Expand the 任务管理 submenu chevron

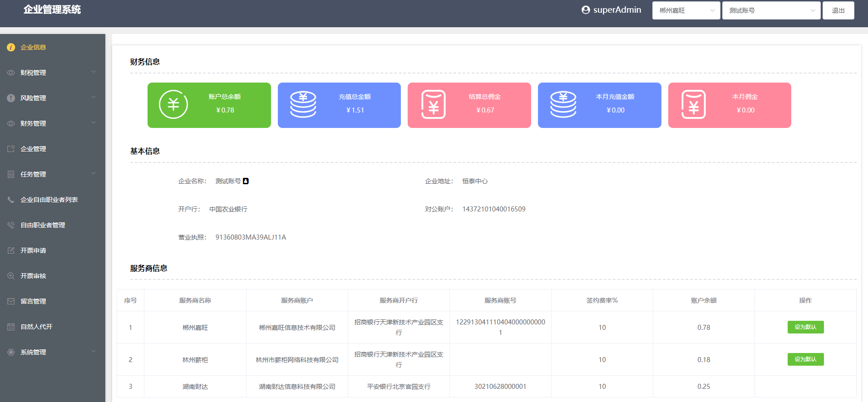pos(94,173)
